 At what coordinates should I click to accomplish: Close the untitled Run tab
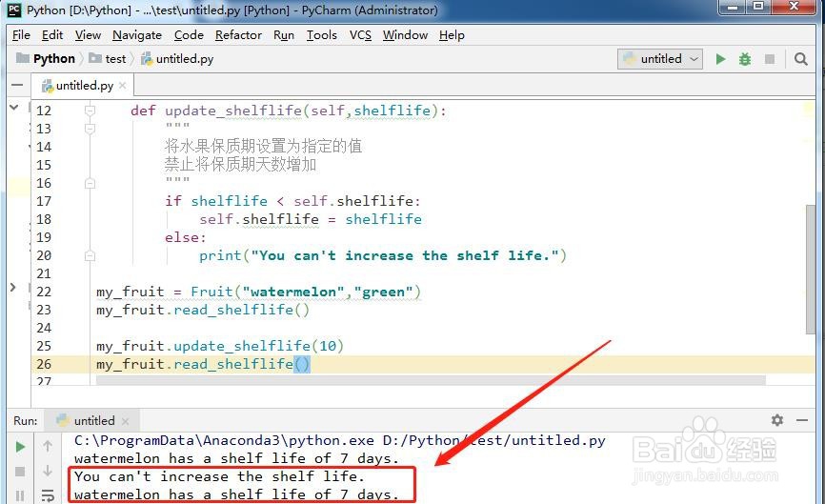pos(125,421)
